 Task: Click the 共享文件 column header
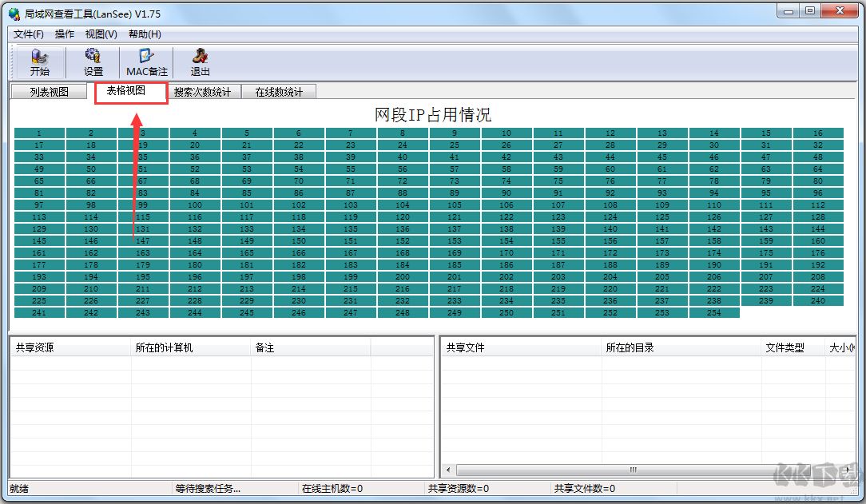[520, 348]
